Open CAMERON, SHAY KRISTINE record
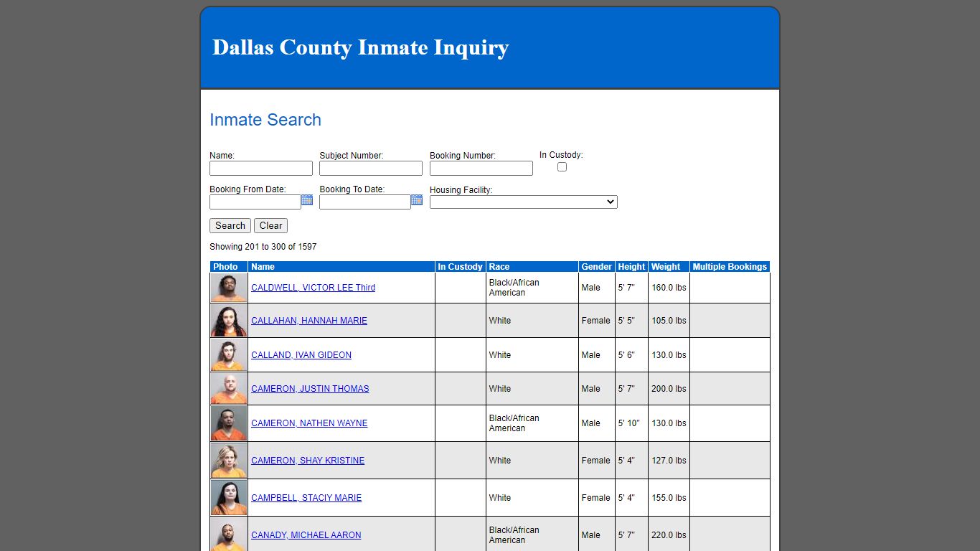Image resolution: width=980 pixels, height=551 pixels. (x=308, y=461)
